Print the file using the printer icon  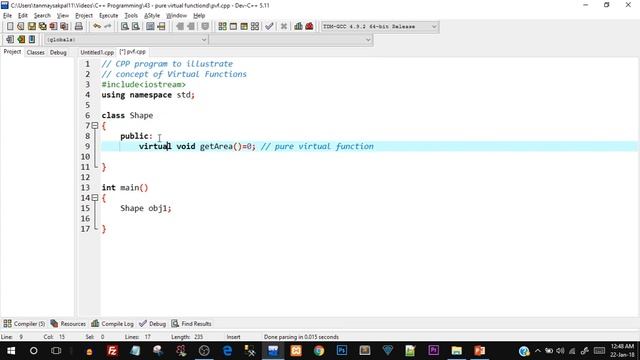[x=79, y=27]
